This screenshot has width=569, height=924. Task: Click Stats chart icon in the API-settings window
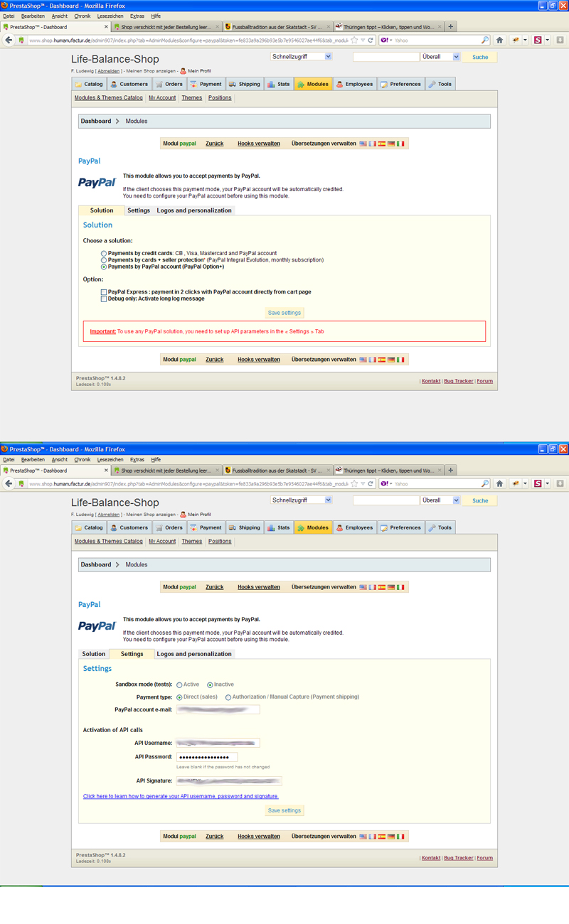tap(271, 527)
